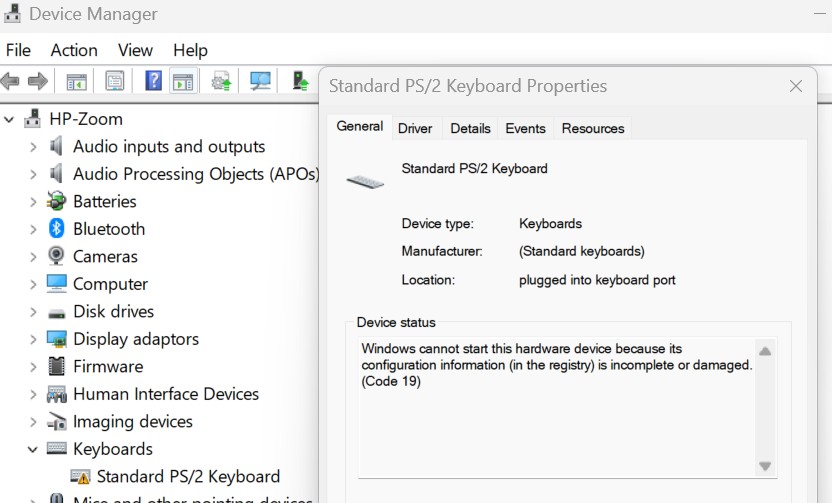
Task: Click the Imaging devices icon
Action: coord(56,422)
